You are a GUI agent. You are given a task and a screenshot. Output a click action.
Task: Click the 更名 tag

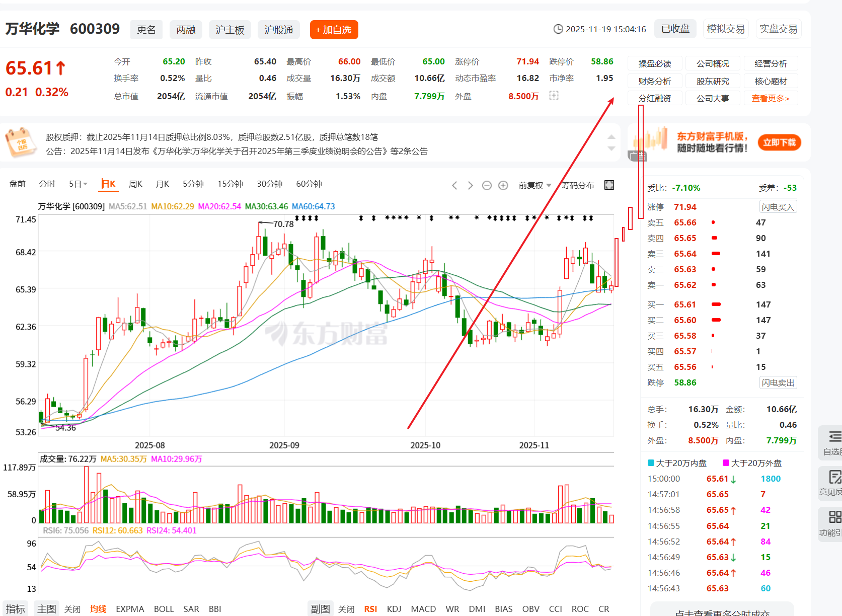(x=146, y=30)
